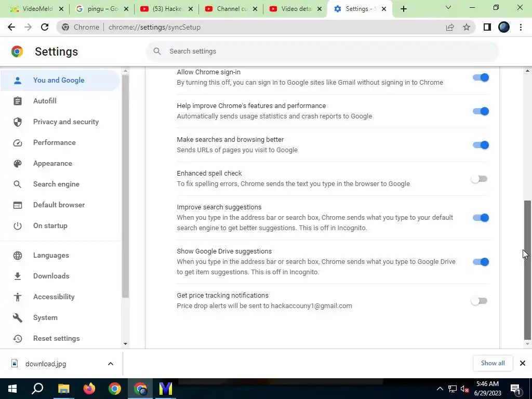Click the search magnifier in Search settings
Image resolution: width=532 pixels, height=399 pixels.
157,51
